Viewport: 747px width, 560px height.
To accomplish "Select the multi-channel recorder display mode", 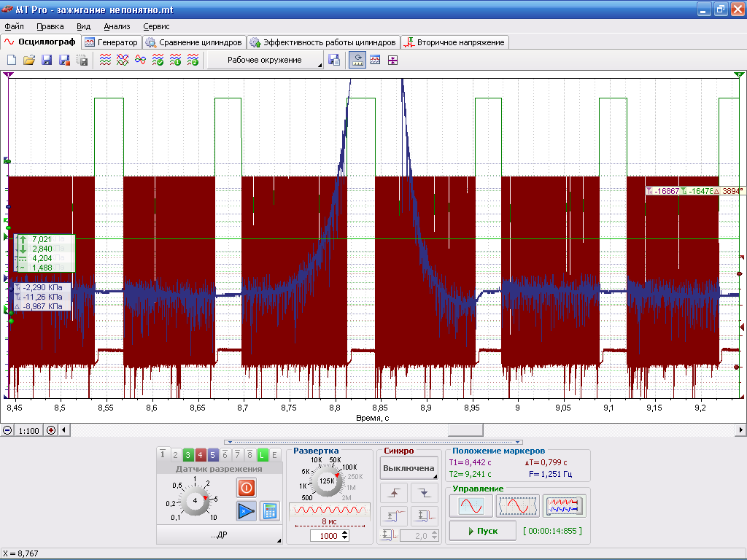I will (565, 506).
